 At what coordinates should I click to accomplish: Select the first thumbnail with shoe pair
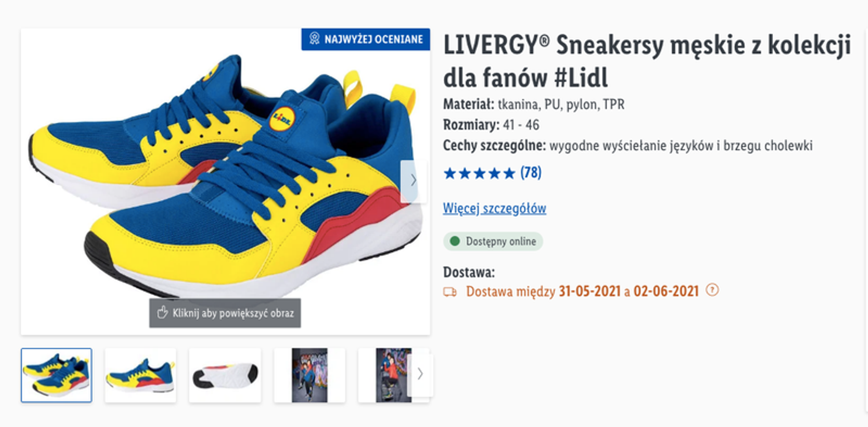tap(57, 375)
